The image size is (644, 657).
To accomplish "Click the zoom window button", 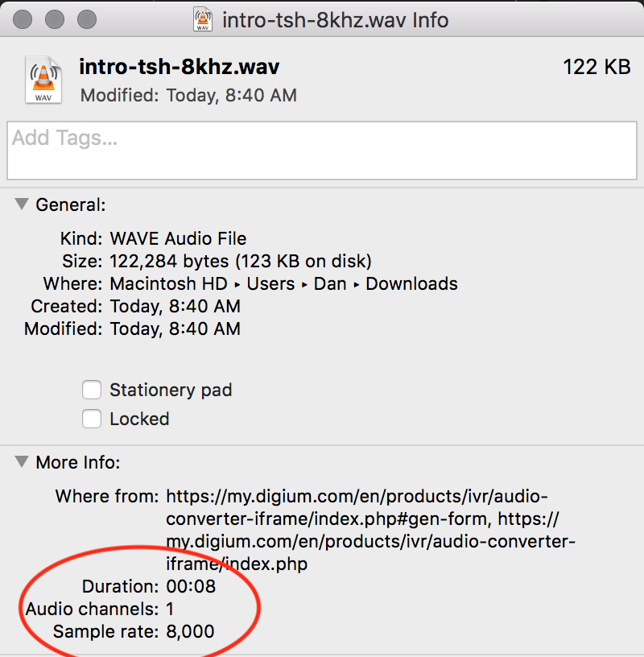I will tap(87, 19).
